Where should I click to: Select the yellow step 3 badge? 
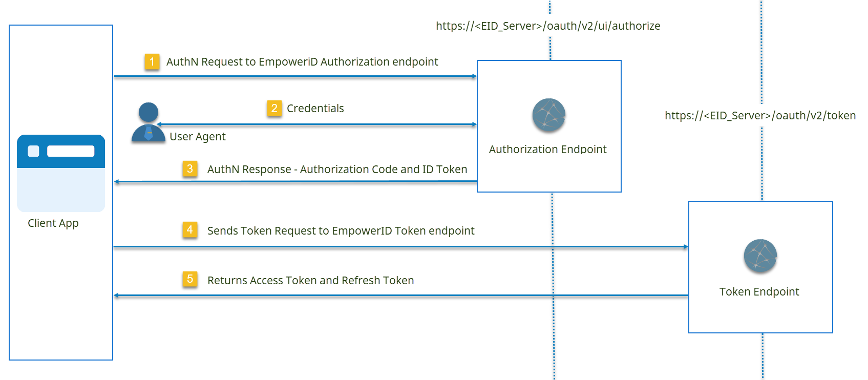pos(190,168)
